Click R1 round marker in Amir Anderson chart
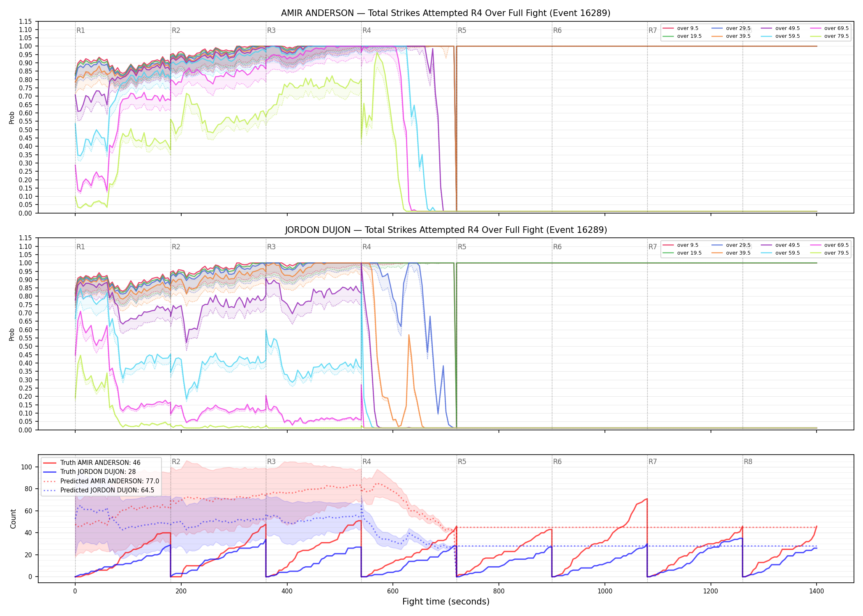This screenshot has height=616, width=863. (x=81, y=30)
